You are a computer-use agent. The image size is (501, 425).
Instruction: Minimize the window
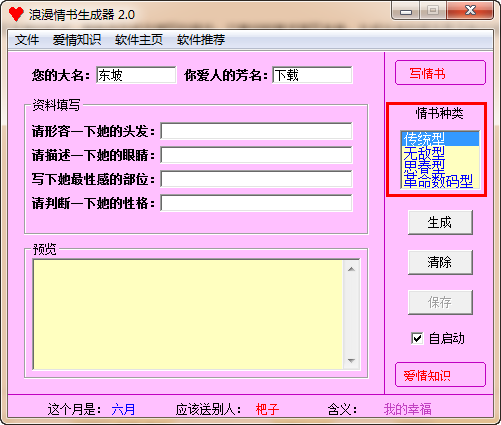coord(406,11)
